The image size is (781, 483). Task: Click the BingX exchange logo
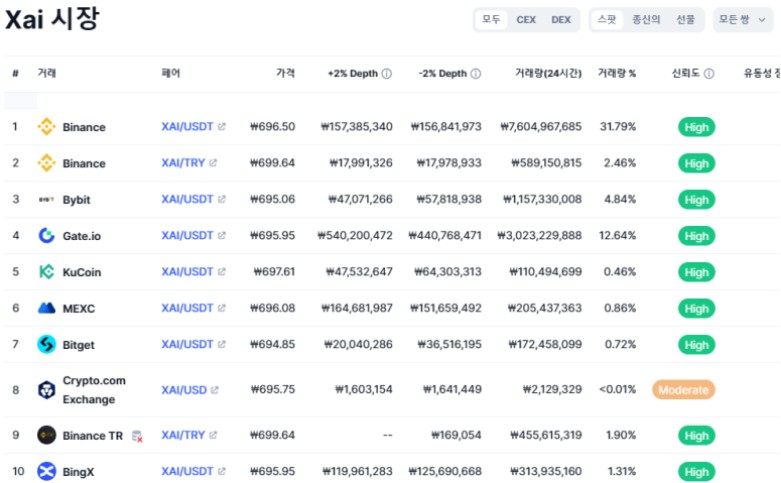coord(46,471)
